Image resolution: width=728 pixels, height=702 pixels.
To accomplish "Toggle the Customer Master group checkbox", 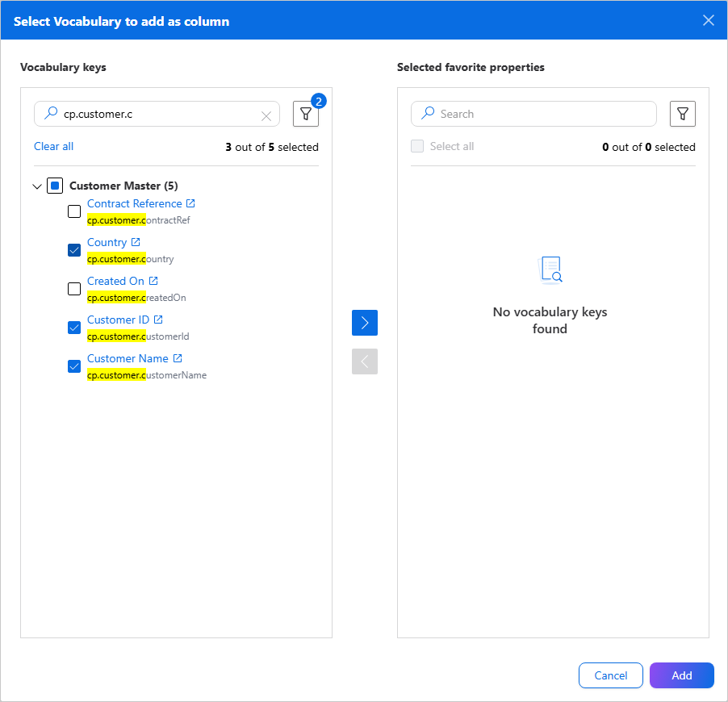I will coord(55,186).
